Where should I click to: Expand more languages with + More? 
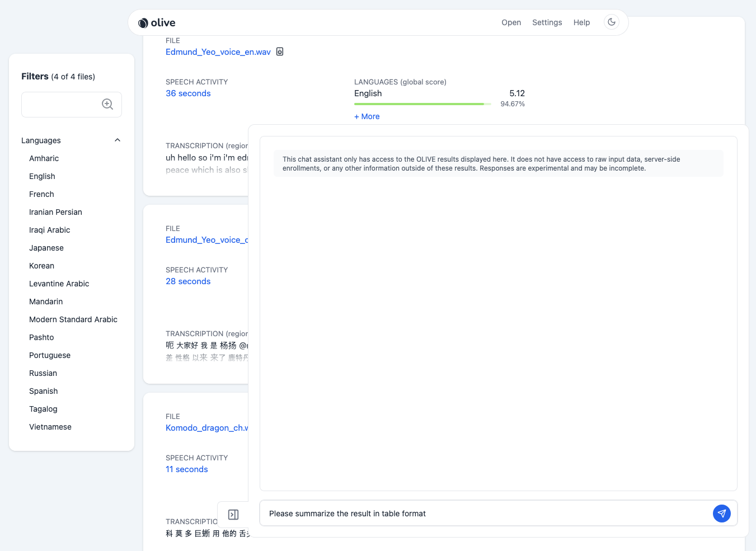[x=367, y=116]
